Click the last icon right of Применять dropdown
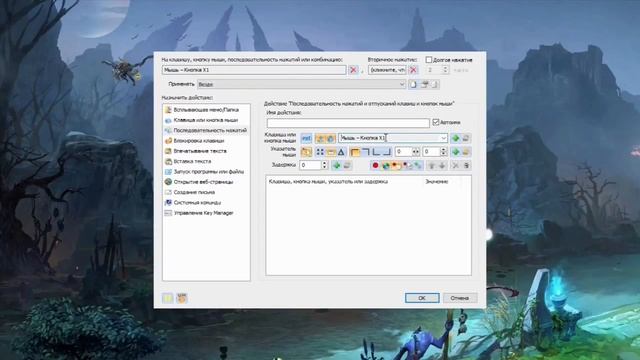 [x=435, y=84]
